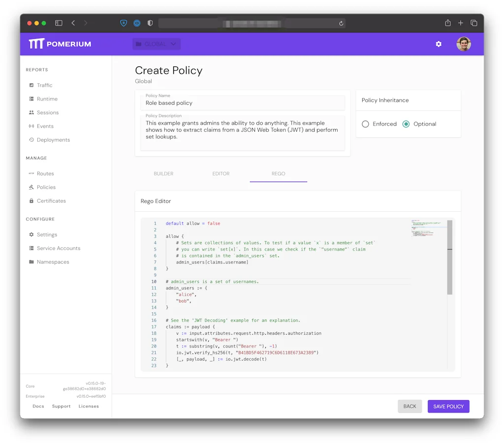This screenshot has width=504, height=445.
Task: Open the GLOBAL namespace dropdown
Action: (157, 44)
